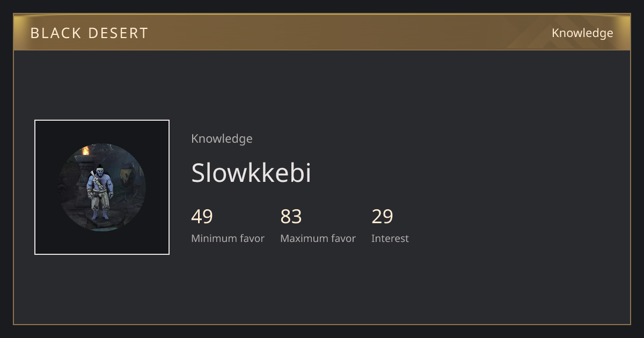Click the BLACK DESERT title text
The width and height of the screenshot is (644, 338).
point(89,33)
